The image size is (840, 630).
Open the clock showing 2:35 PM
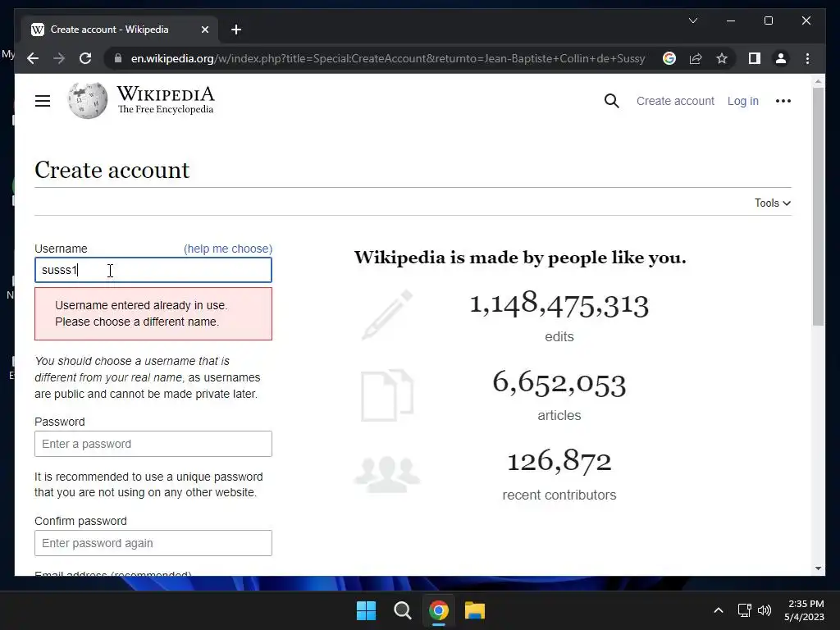coord(804,610)
